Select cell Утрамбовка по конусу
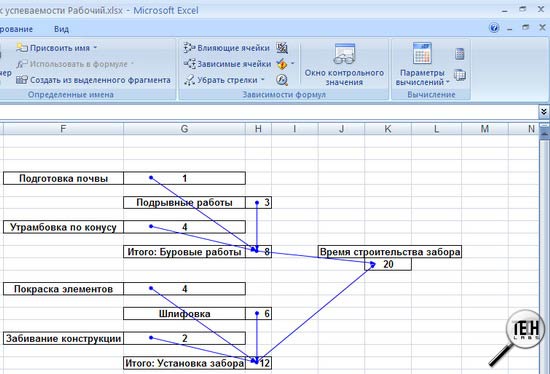Viewport: 550px width, 374px height. coord(63,227)
